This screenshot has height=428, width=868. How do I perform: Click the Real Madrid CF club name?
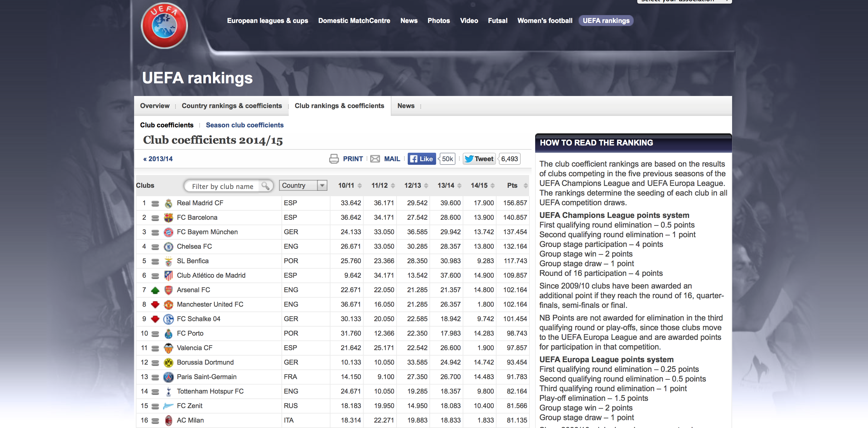[x=200, y=203]
